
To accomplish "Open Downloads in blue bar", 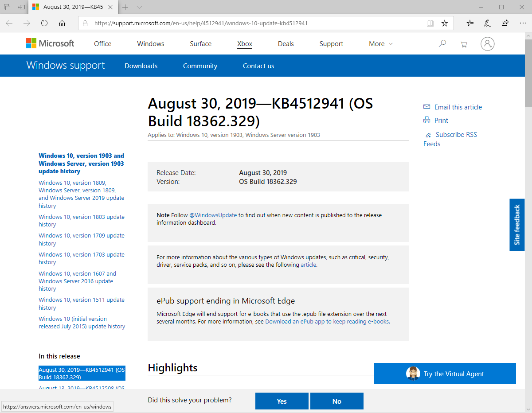I will pyautogui.click(x=141, y=66).
